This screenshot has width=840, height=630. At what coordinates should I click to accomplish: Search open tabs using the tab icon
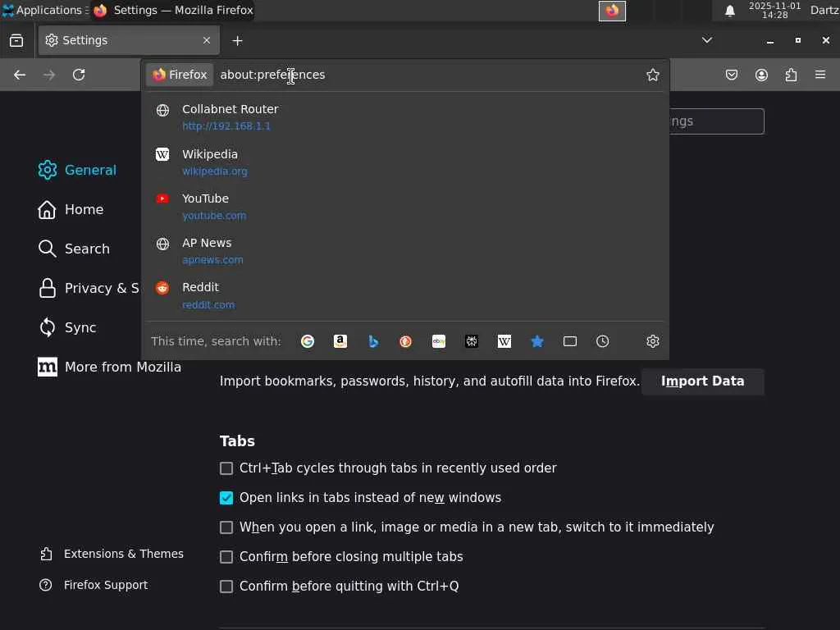[570, 341]
